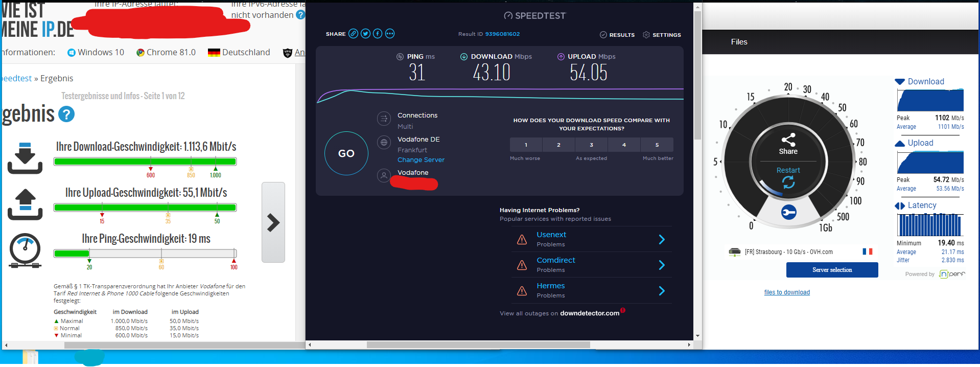Click the Chrome 81.0 info label

click(166, 52)
